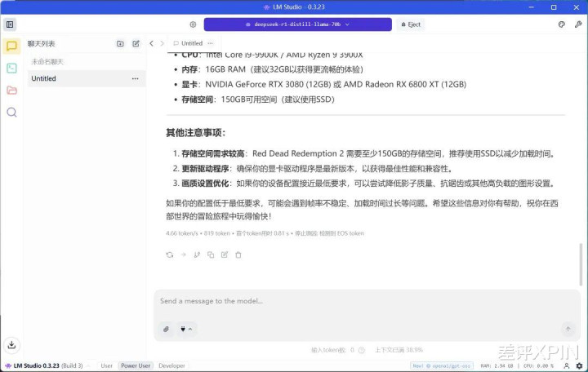Click the chat message input field
Viewport: 588px width, 372px height.
[367, 301]
